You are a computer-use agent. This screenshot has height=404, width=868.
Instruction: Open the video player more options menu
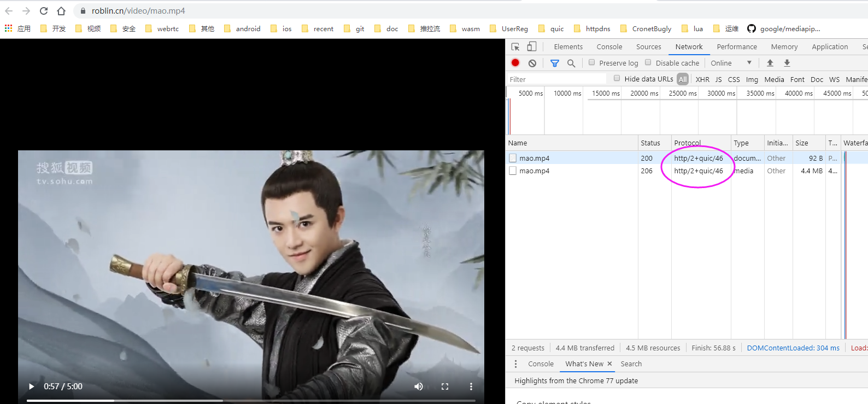tap(471, 387)
